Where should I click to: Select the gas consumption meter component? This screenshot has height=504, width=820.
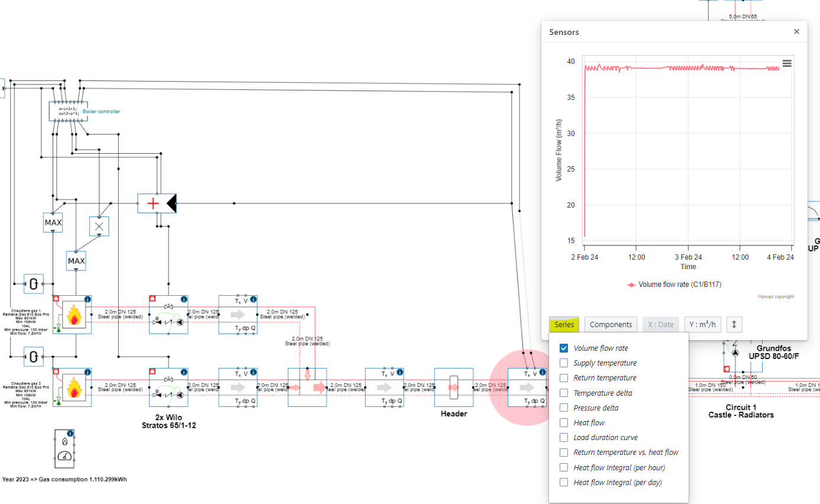(64, 449)
